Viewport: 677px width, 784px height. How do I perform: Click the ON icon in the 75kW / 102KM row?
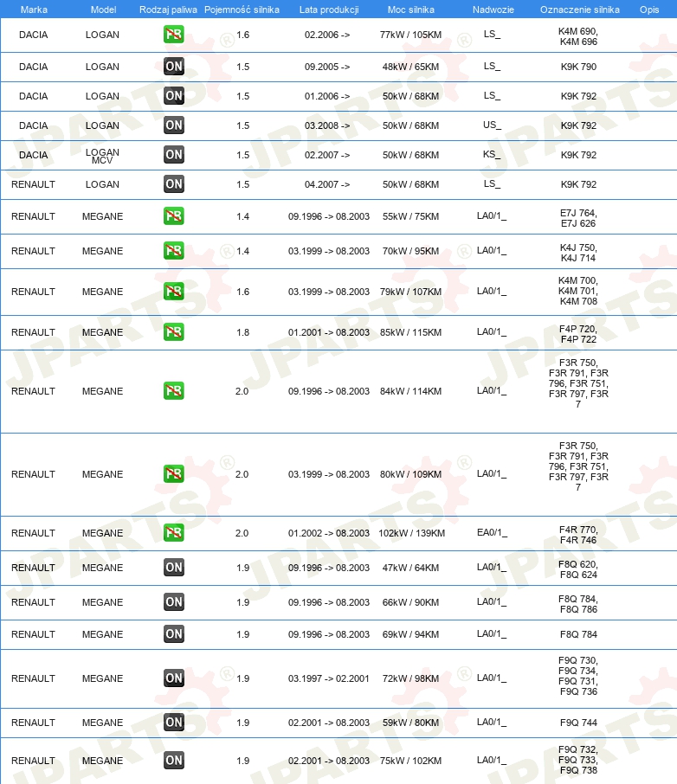pos(174,760)
